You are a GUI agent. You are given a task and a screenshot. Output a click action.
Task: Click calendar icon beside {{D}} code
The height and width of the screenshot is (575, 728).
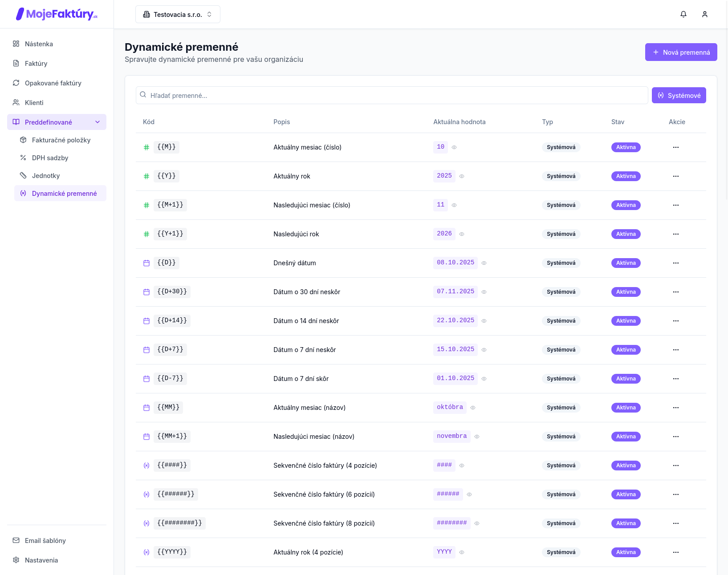point(146,263)
